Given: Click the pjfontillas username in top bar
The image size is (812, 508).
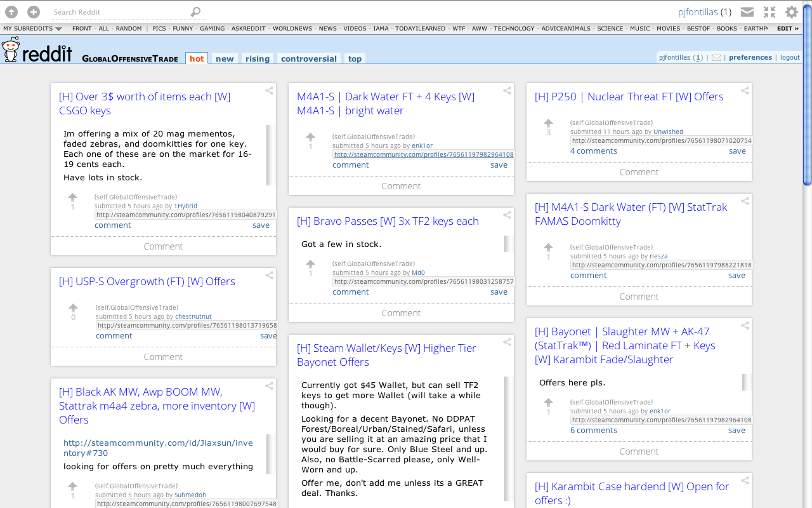Looking at the screenshot, I should tap(697, 11).
